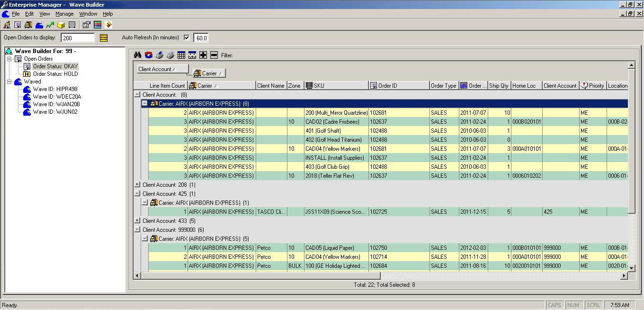Expand the Client Account 208 group

click(136, 184)
